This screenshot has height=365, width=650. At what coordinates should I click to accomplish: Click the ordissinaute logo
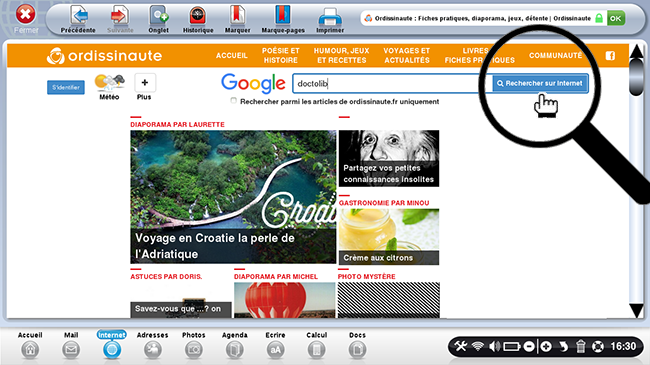(104, 56)
